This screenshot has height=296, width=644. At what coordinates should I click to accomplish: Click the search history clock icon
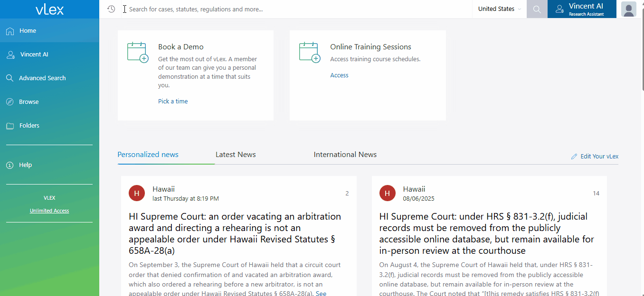click(x=111, y=9)
